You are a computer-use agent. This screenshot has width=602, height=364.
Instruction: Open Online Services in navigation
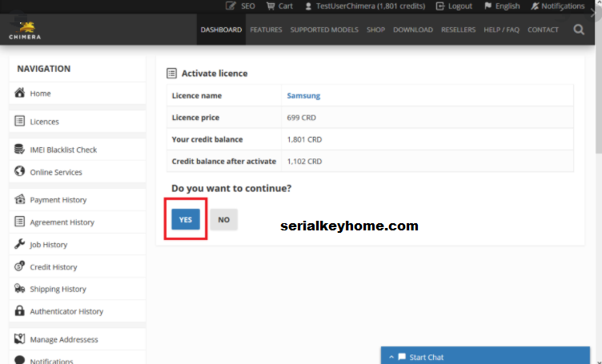pos(78,171)
